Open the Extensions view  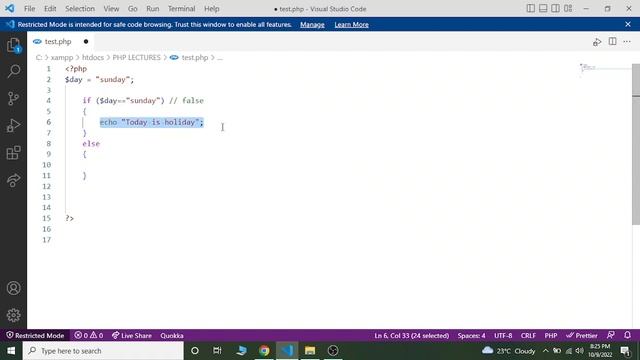13,153
